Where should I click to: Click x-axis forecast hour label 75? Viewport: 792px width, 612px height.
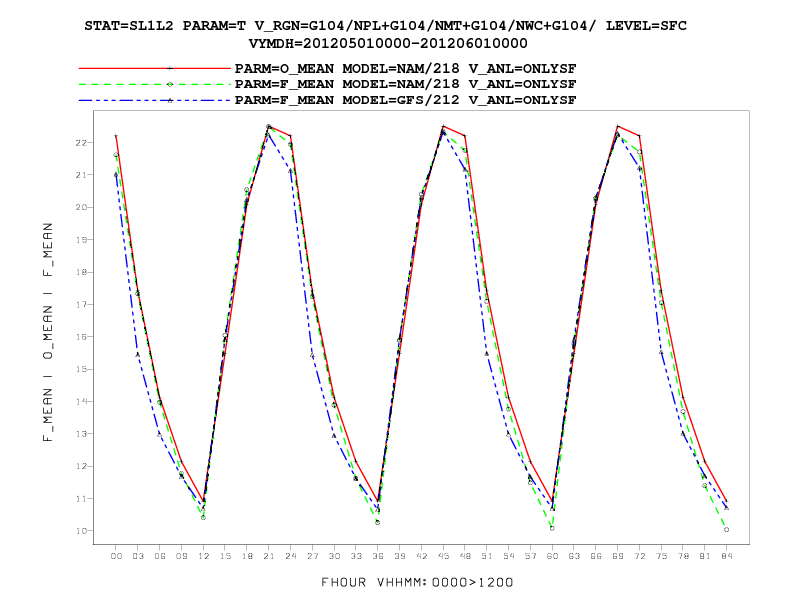(661, 556)
